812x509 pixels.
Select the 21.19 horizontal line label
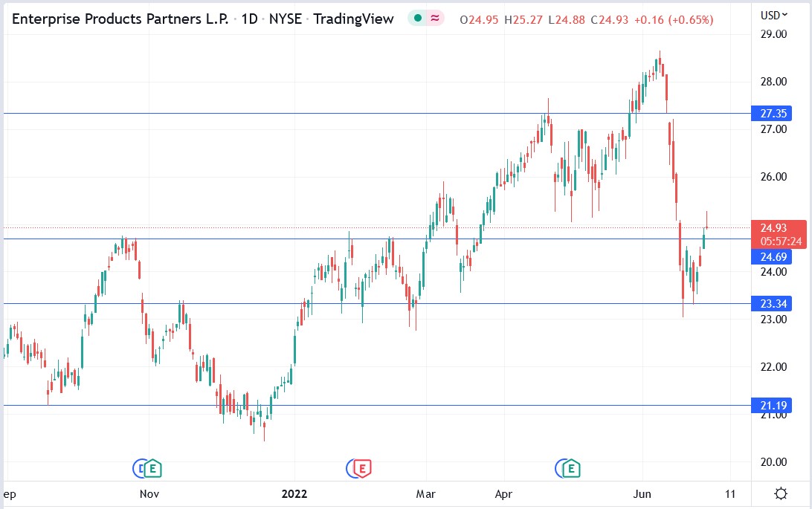pos(773,406)
